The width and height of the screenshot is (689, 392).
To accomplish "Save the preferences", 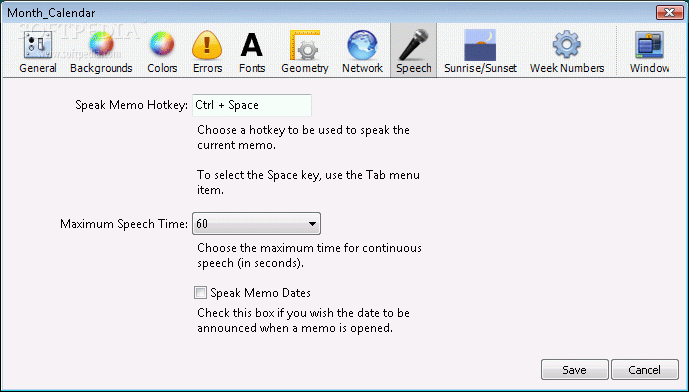I will (x=574, y=370).
